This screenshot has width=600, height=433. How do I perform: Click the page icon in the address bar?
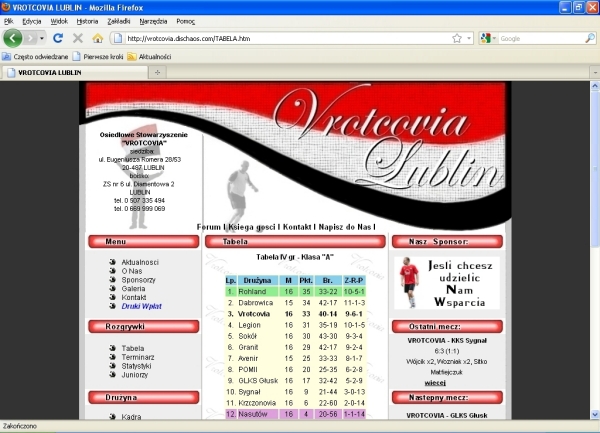point(118,38)
